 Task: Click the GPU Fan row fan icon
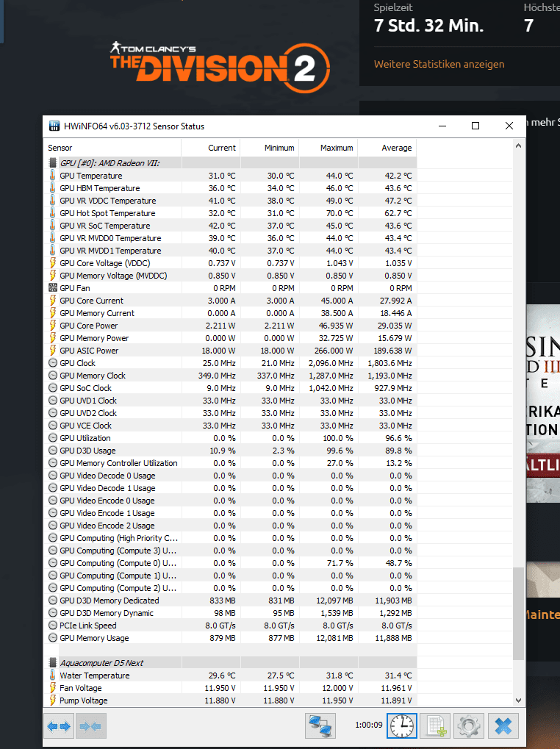[x=52, y=287]
